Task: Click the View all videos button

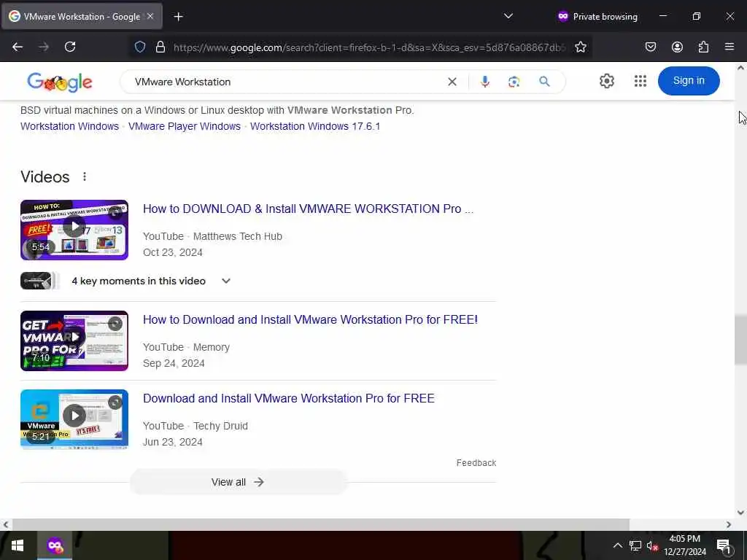Action: point(238,482)
